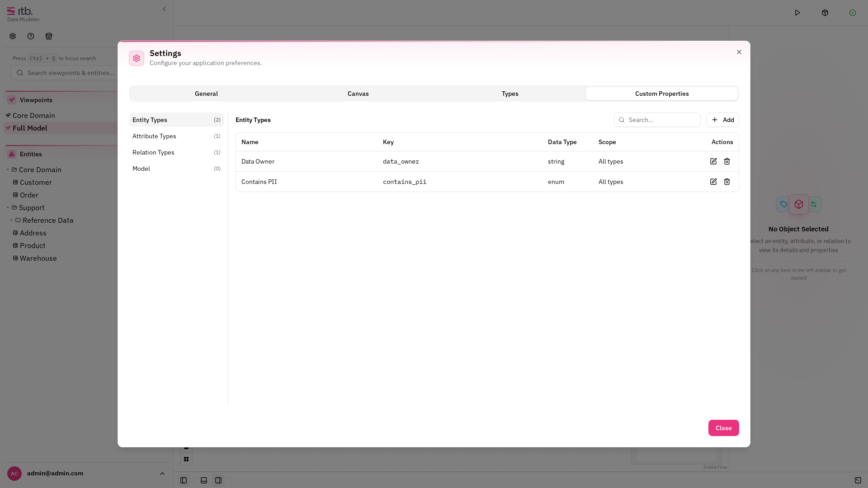The height and width of the screenshot is (488, 868).
Task: Select Relation Types category
Action: (176, 152)
